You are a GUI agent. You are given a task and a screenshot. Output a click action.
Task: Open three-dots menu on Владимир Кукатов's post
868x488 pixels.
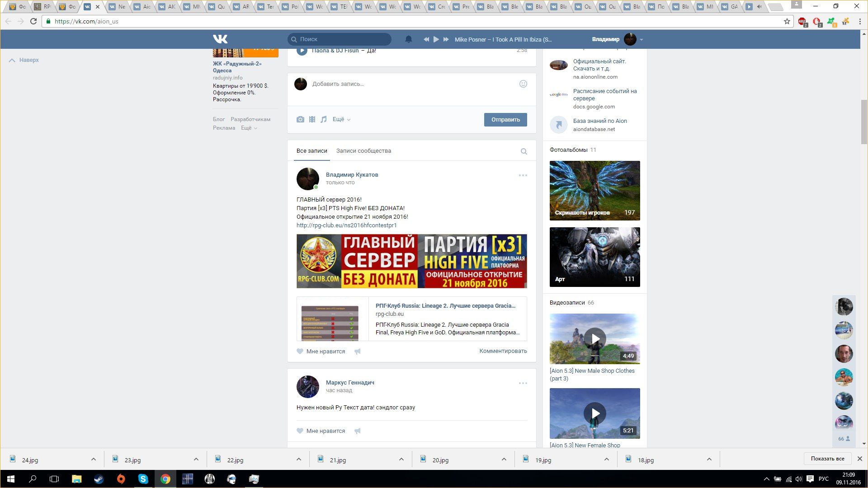(x=523, y=175)
